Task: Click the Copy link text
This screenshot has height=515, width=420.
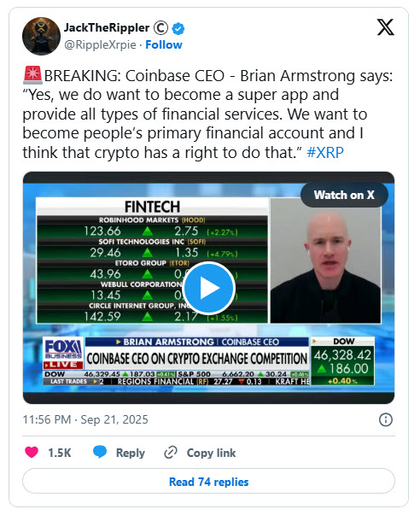Action: click(211, 453)
